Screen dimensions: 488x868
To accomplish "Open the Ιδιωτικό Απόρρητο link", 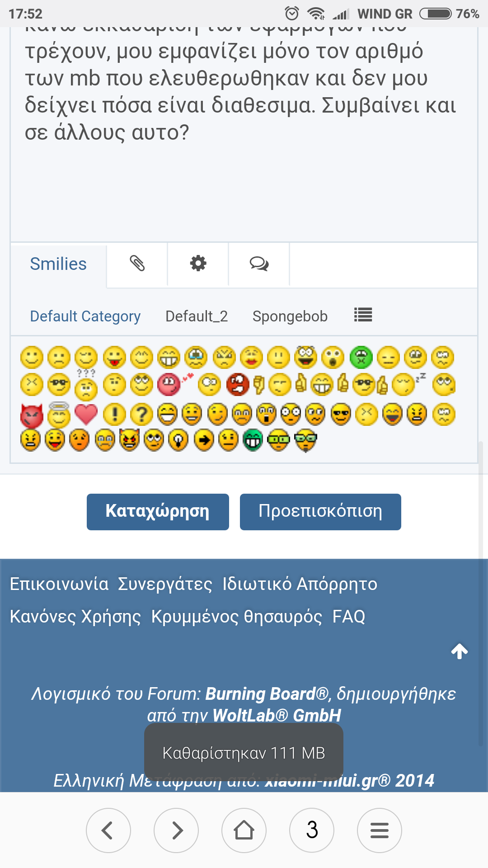I will click(x=300, y=584).
